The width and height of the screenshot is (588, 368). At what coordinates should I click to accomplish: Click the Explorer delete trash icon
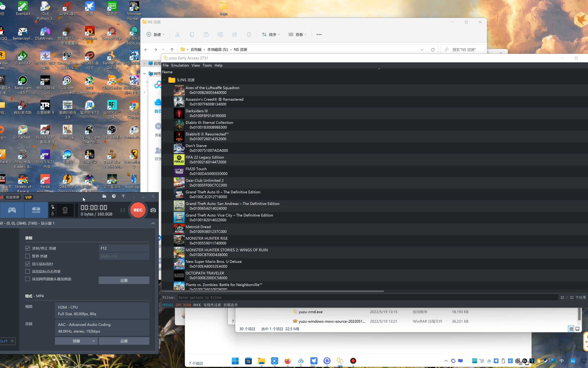[x=249, y=35]
